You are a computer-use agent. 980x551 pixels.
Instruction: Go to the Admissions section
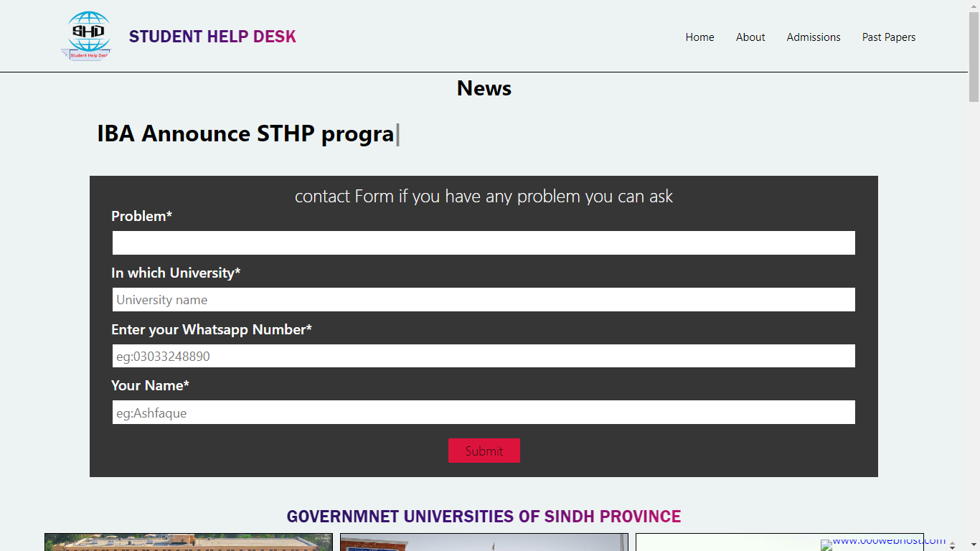click(814, 37)
